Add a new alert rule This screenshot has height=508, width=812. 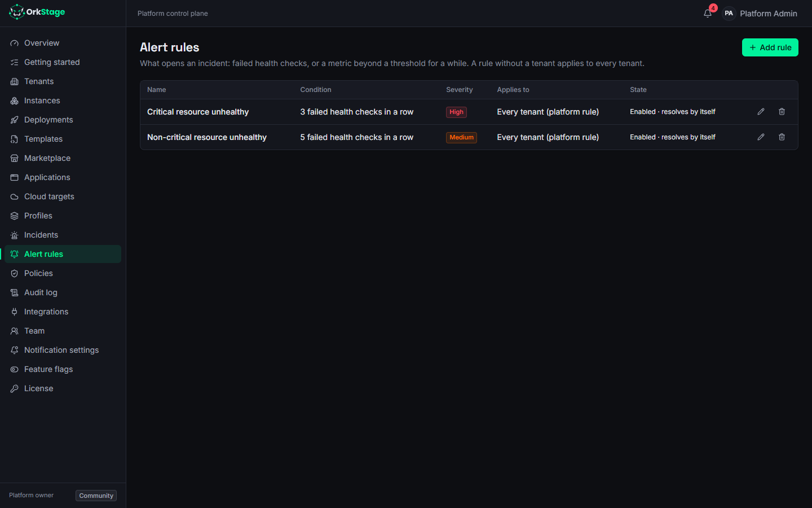pyautogui.click(x=770, y=47)
